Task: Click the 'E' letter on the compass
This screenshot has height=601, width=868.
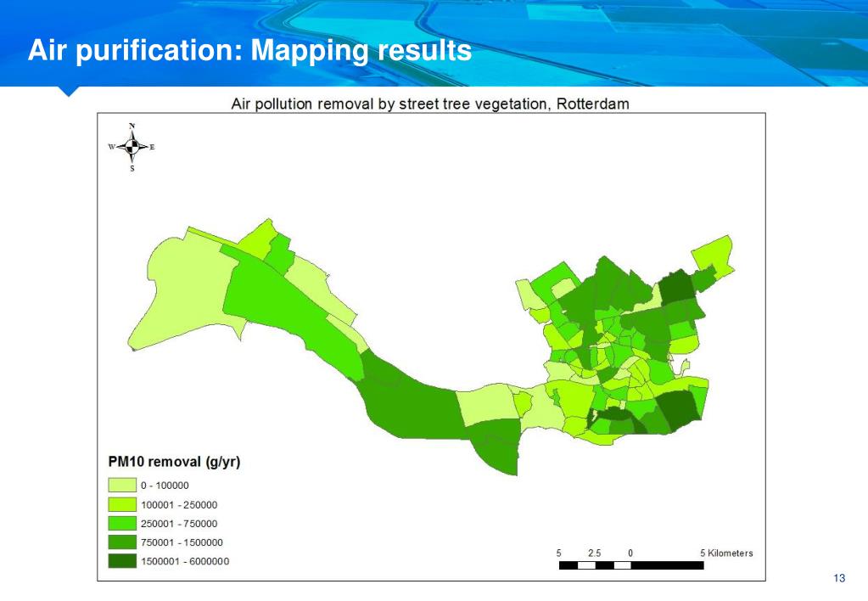Action: click(152, 148)
